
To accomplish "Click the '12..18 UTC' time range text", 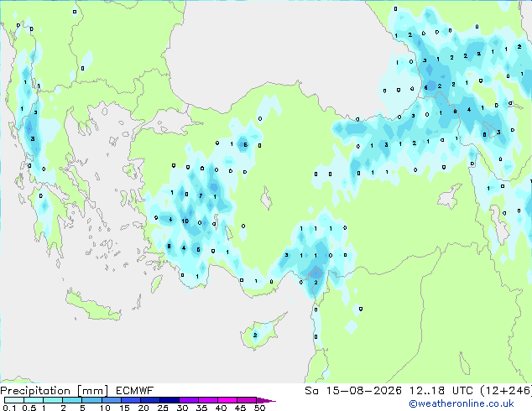I will click(x=441, y=391).
